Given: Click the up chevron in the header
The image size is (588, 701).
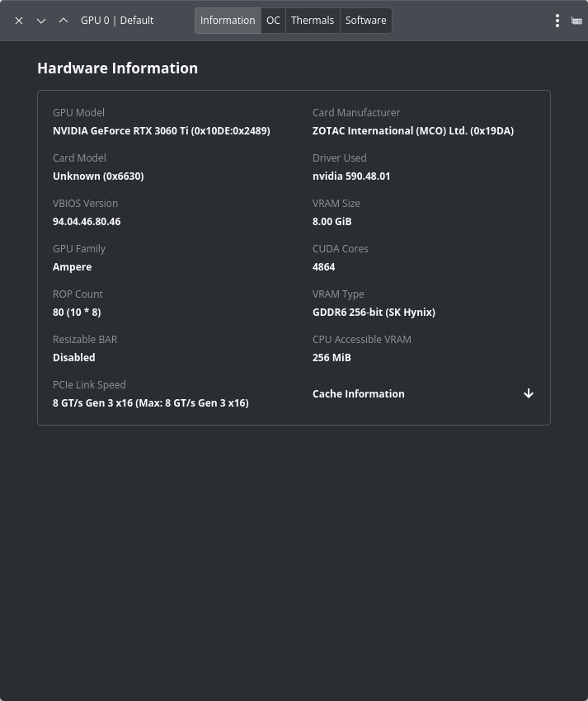Looking at the screenshot, I should [x=64, y=21].
